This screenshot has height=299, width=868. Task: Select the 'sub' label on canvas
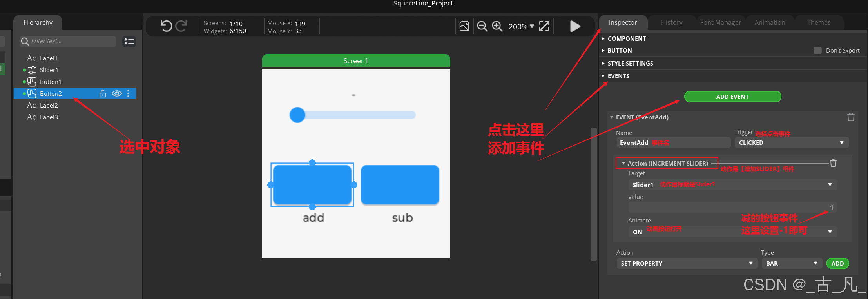(402, 218)
